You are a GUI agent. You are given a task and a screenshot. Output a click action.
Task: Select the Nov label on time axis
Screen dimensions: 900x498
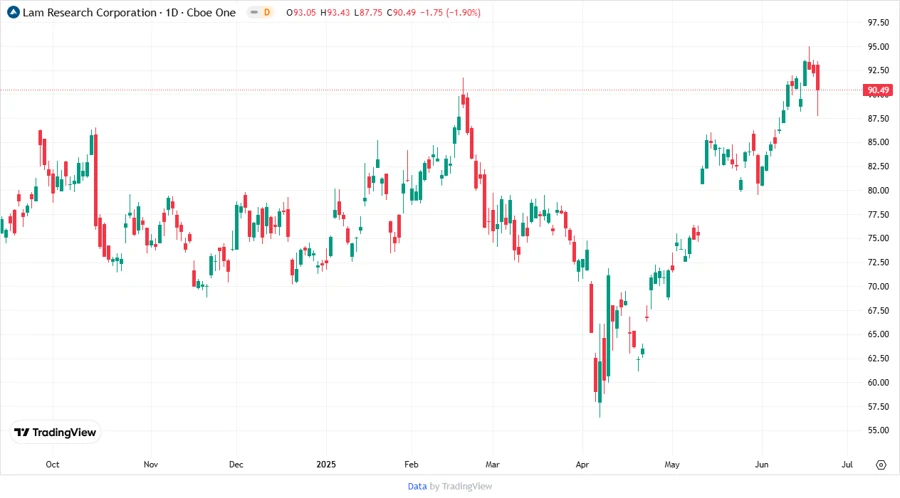(x=150, y=464)
